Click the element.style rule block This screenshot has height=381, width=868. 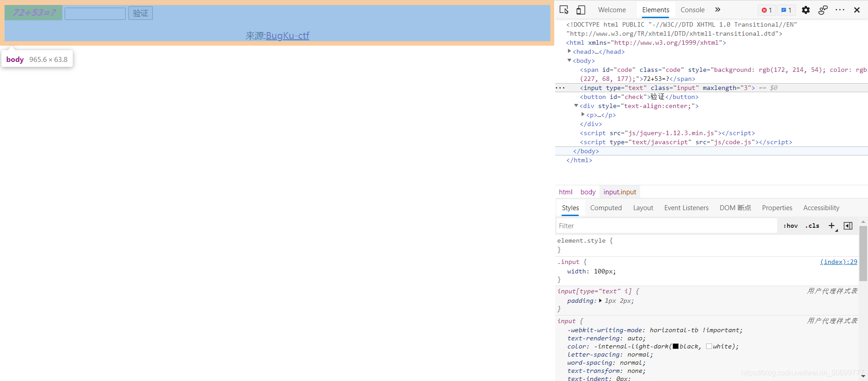pos(707,245)
